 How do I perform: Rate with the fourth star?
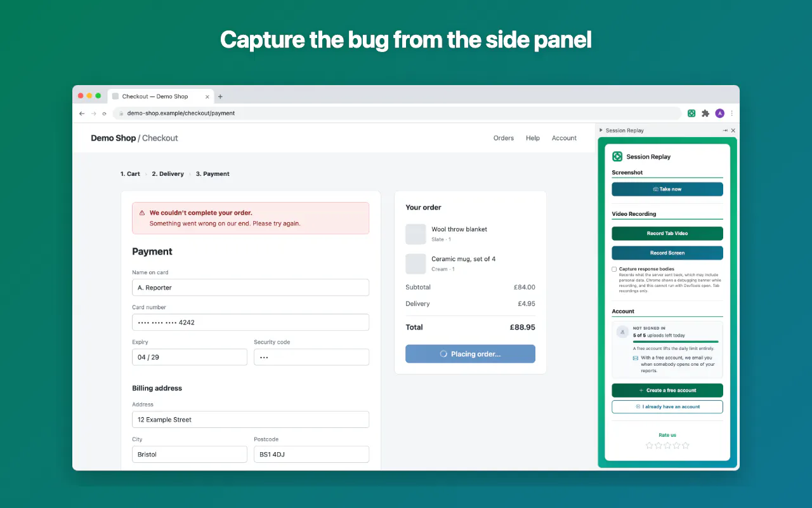click(x=676, y=445)
